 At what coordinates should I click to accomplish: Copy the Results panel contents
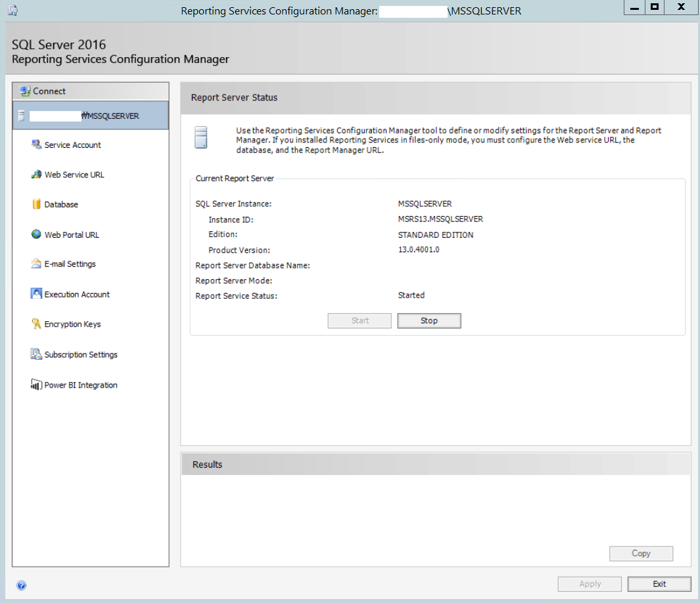[641, 553]
